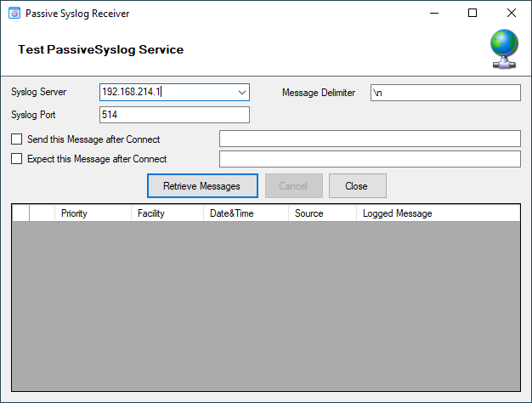The image size is (532, 403).
Task: Close the window with the title bar X
Action: 511,14
